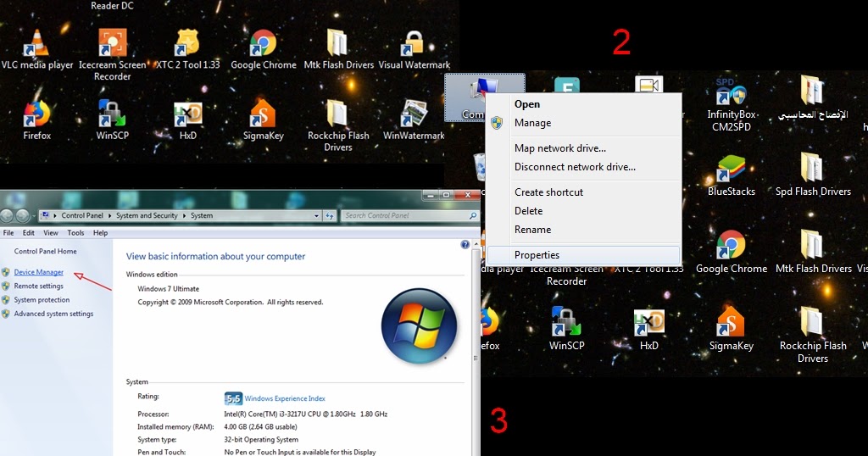868x456 pixels.
Task: Choose Manage in the context menu
Action: (x=583, y=123)
